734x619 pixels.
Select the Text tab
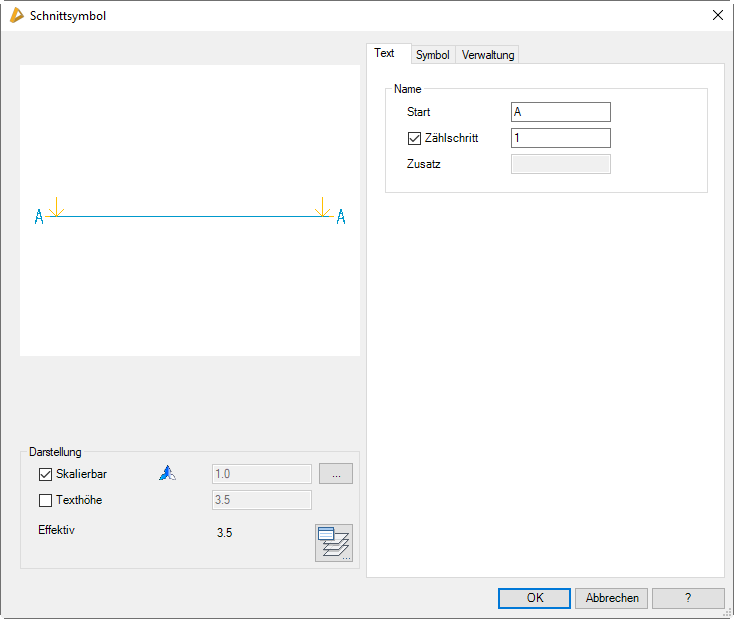[x=385, y=54]
